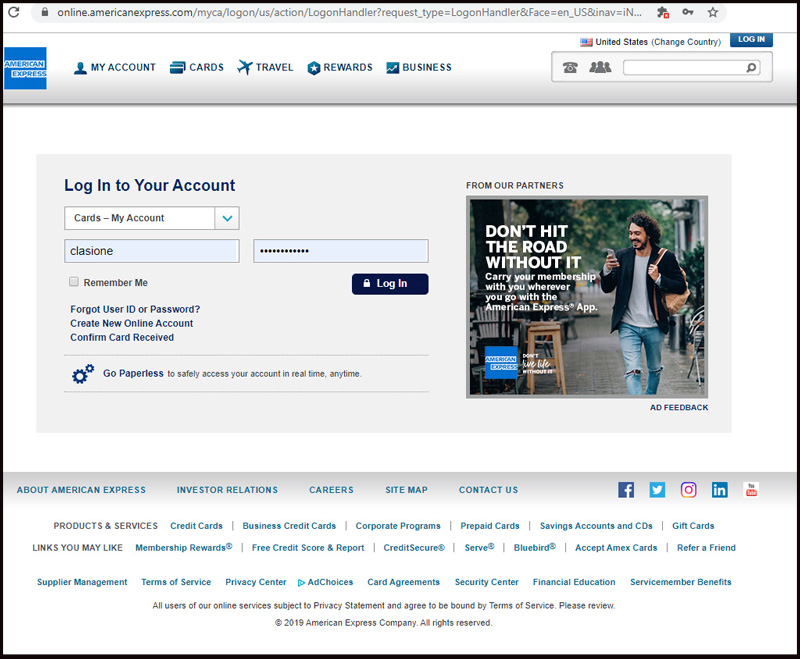Focus the masked password field
800x659 pixels.
(341, 251)
